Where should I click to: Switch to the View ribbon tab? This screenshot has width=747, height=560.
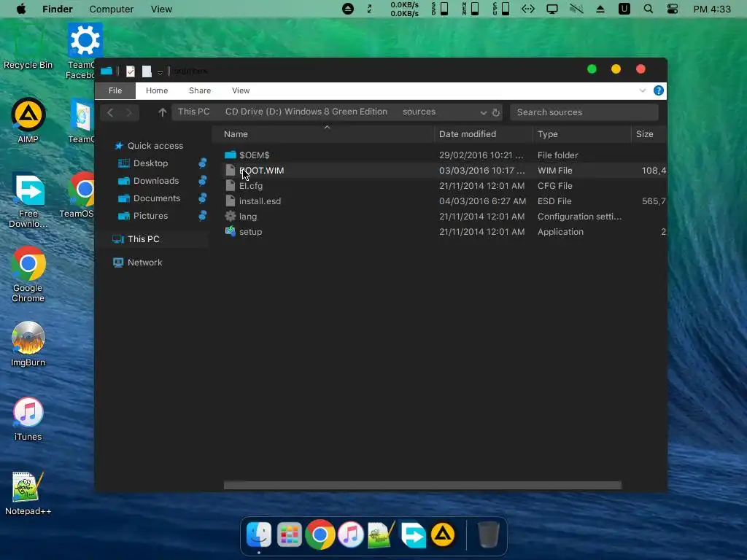click(x=241, y=90)
